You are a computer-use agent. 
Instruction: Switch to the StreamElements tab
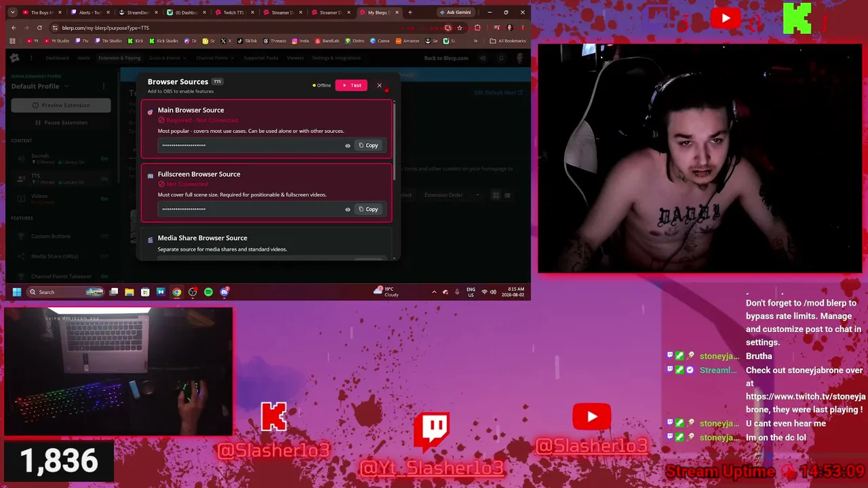click(x=138, y=12)
